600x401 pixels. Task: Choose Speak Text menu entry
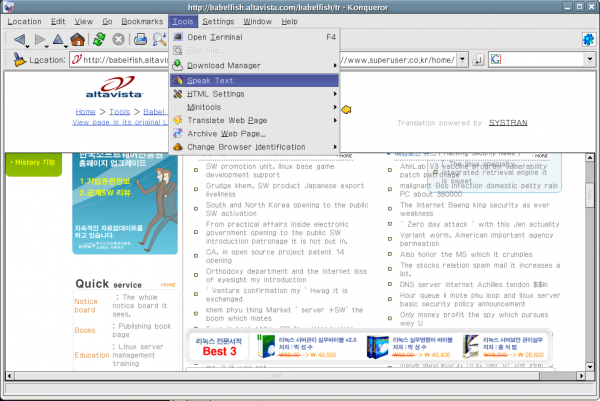(254, 80)
